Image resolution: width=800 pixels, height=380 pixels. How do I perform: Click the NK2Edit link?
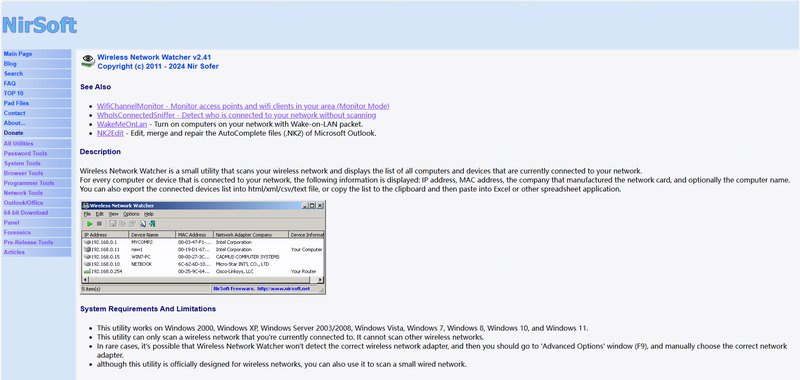click(110, 133)
